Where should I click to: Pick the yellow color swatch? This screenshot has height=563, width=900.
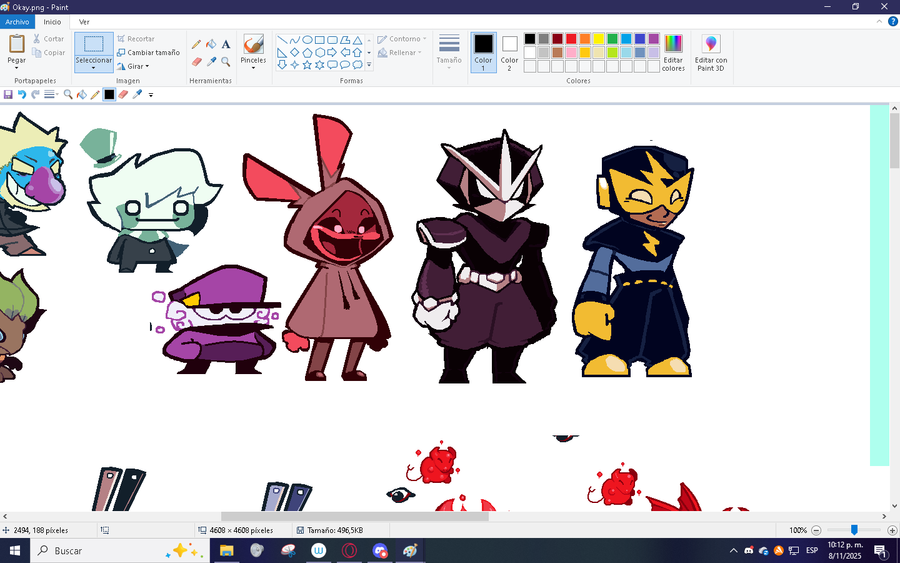599,38
